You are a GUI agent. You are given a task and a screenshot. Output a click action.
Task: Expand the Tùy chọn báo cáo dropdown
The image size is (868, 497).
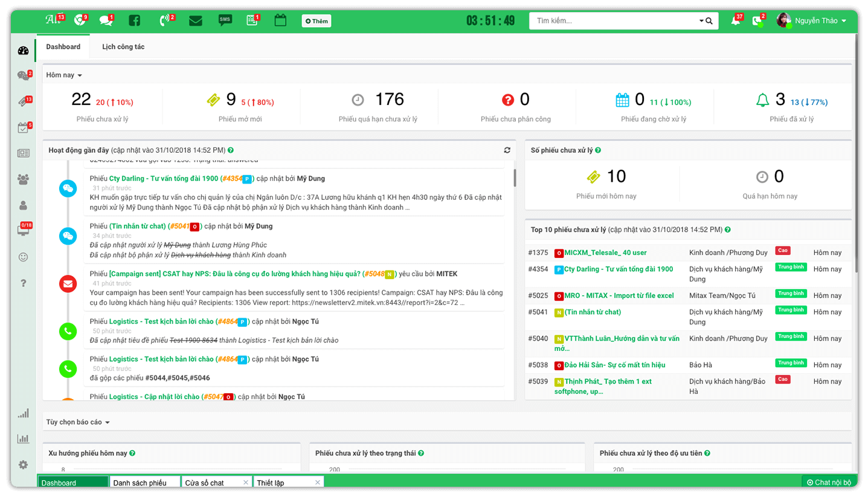pyautogui.click(x=78, y=422)
